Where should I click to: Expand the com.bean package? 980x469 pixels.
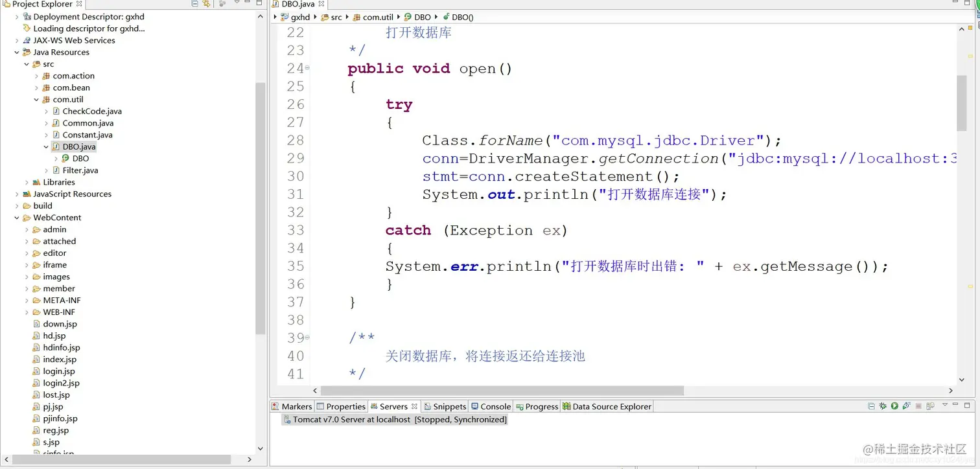pyautogui.click(x=36, y=87)
